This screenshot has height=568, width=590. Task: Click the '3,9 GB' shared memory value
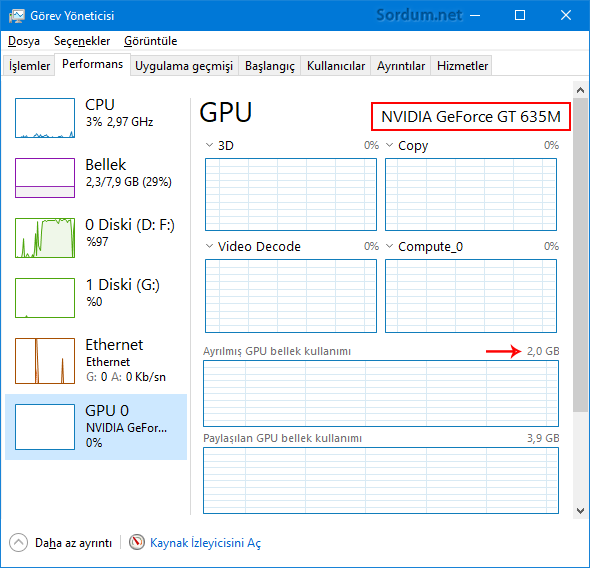point(543,438)
